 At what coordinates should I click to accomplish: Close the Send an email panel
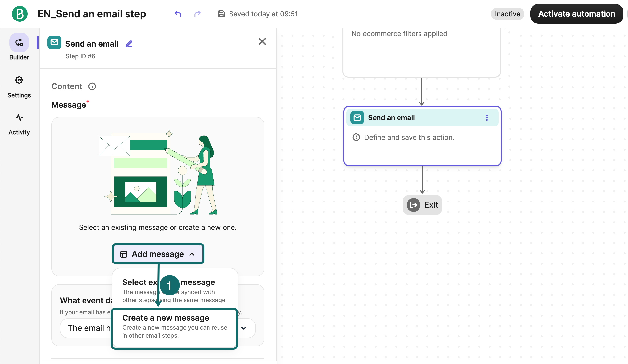pos(262,41)
